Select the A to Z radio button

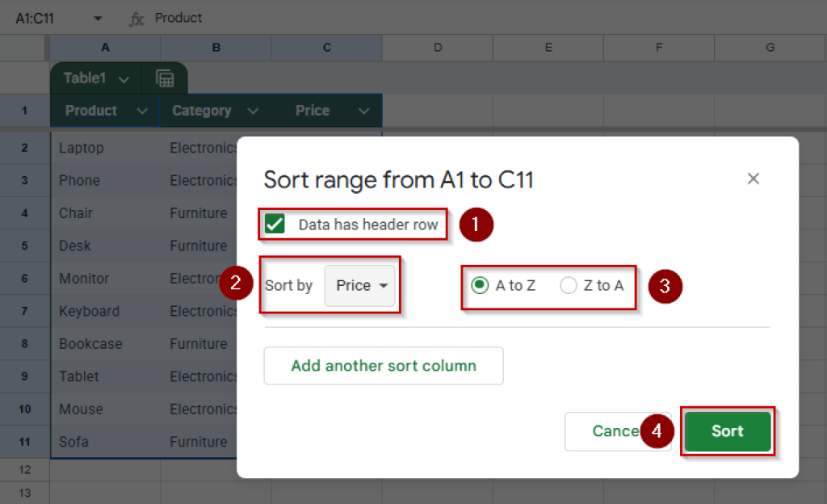point(480,285)
